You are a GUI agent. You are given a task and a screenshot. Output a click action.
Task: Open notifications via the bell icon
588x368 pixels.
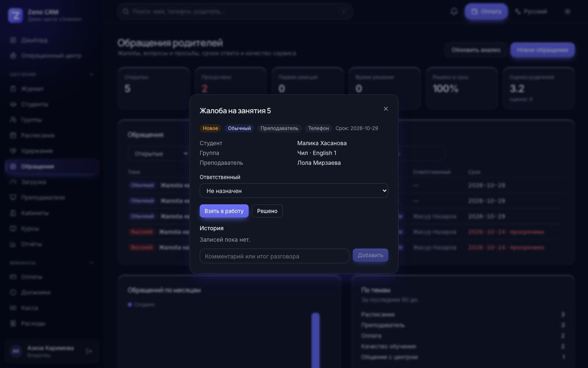pos(454,11)
